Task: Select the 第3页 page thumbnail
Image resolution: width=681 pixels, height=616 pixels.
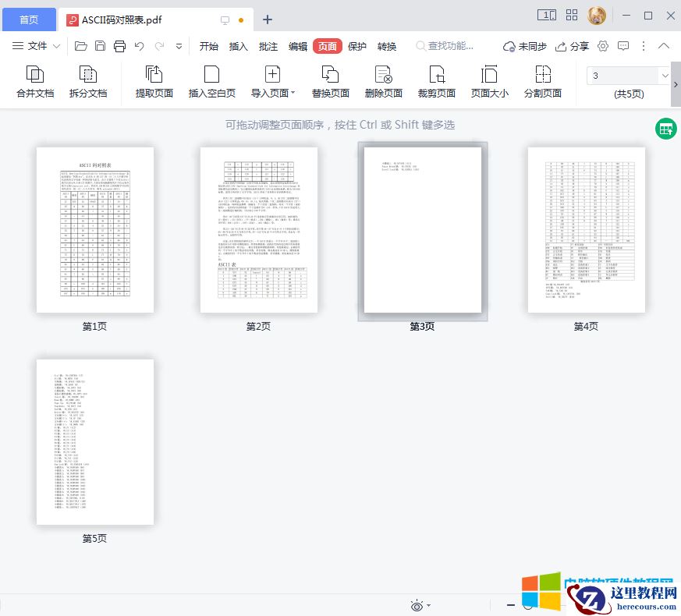Action: 423,230
